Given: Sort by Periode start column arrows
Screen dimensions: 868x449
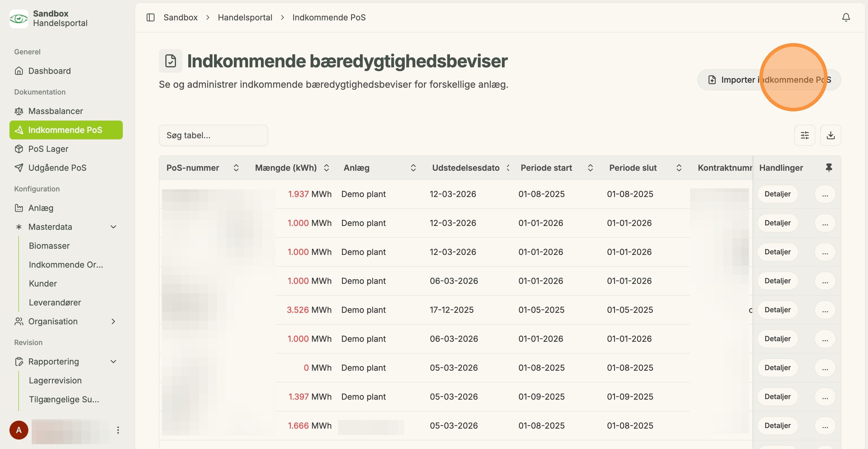Looking at the screenshot, I should tap(590, 167).
